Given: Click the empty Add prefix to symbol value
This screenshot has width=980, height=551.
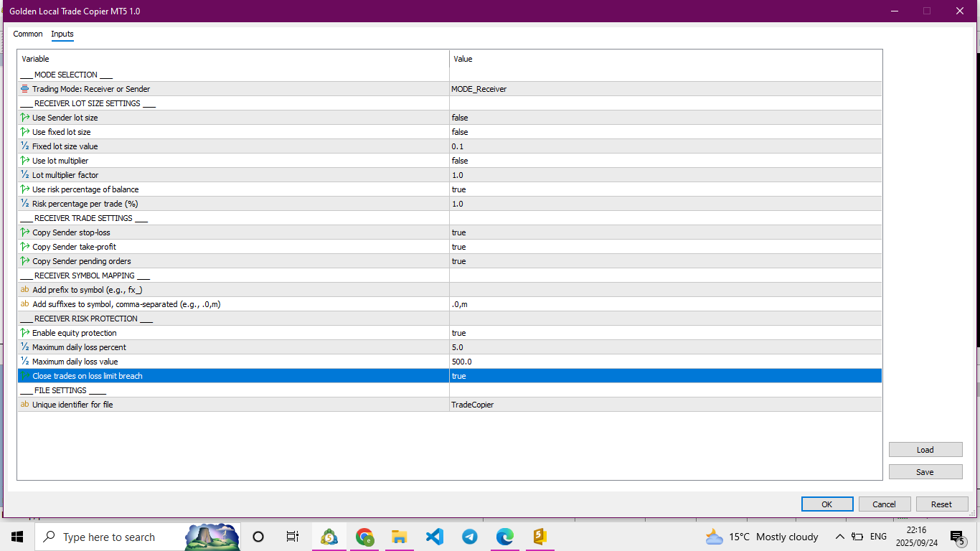Looking at the screenshot, I should 666,290.
